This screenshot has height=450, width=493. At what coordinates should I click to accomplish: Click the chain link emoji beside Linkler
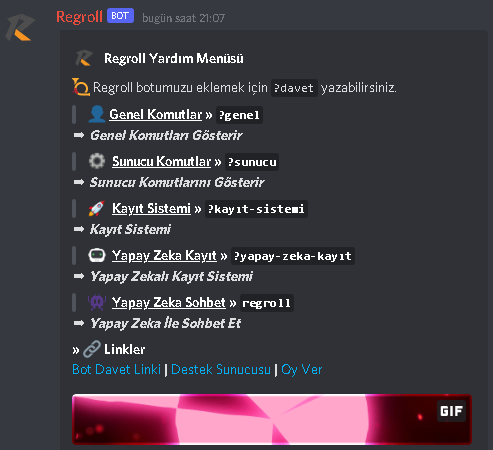click(x=92, y=349)
